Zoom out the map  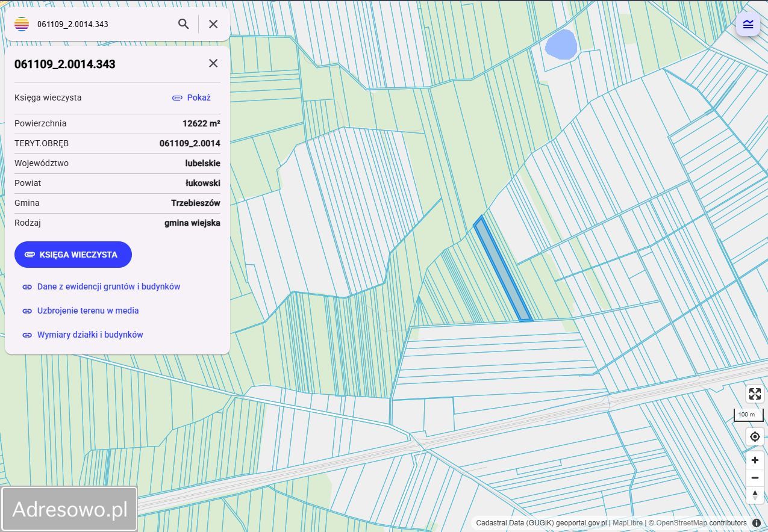[x=755, y=478]
